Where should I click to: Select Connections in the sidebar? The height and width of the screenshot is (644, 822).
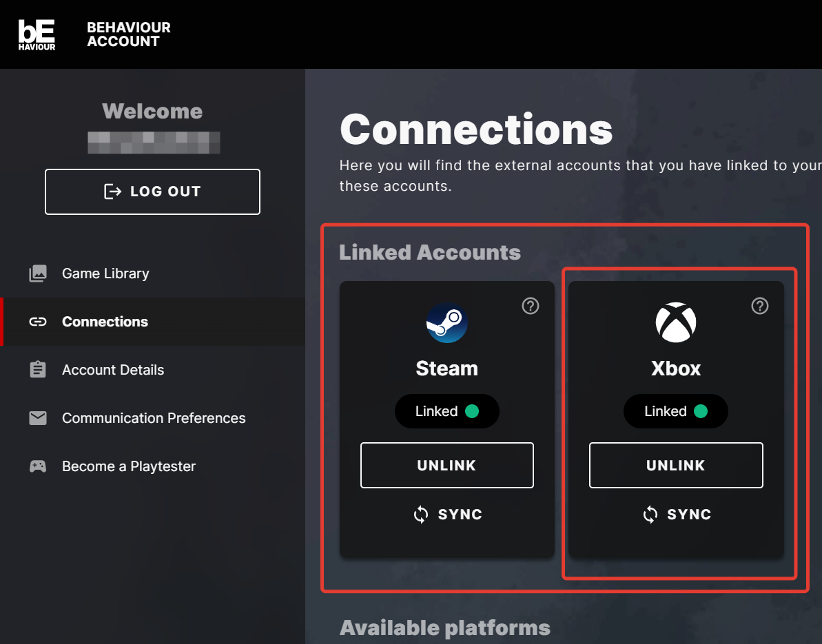(152, 322)
